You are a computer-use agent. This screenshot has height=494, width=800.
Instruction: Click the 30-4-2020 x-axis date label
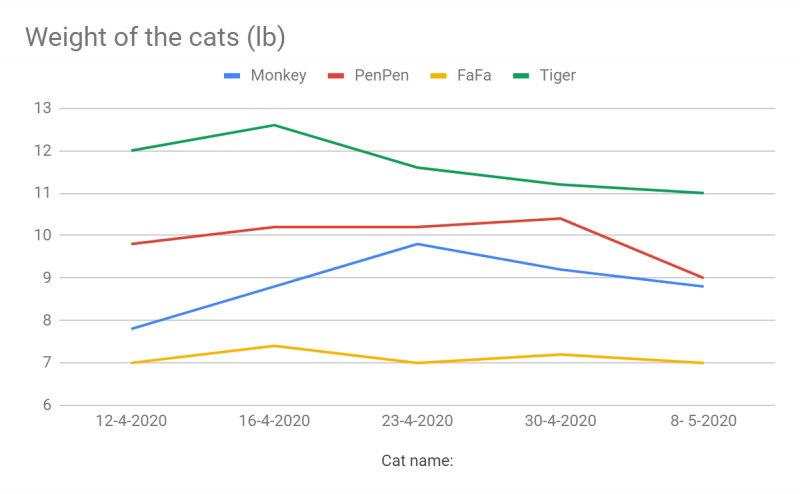(x=560, y=421)
